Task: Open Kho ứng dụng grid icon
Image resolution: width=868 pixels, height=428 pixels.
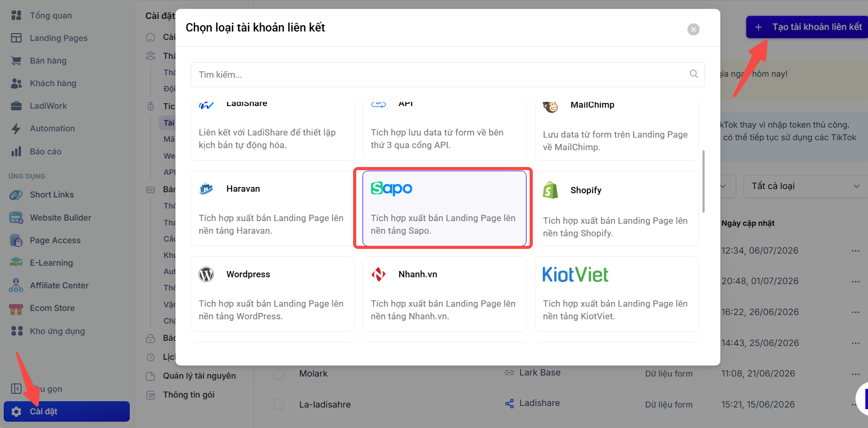Action: [17, 331]
